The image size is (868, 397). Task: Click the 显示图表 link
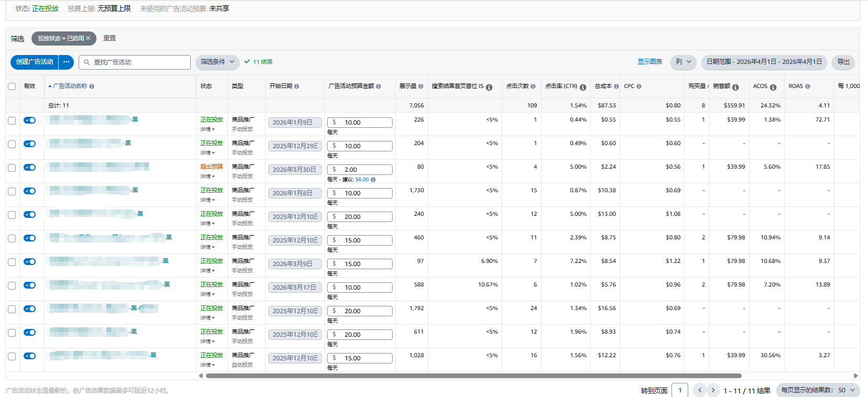(649, 62)
